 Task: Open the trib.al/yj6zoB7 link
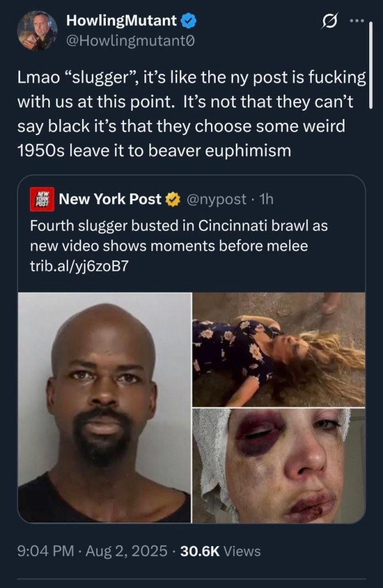tap(79, 266)
